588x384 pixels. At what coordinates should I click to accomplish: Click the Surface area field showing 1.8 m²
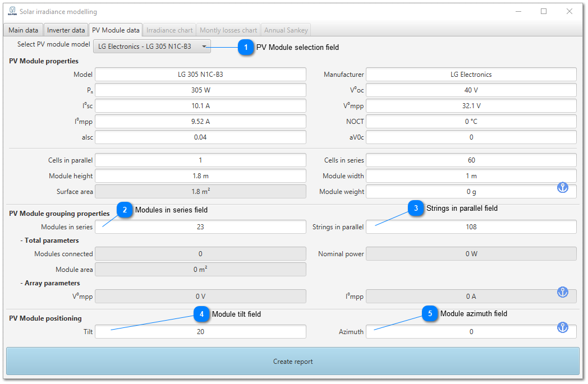tap(201, 191)
